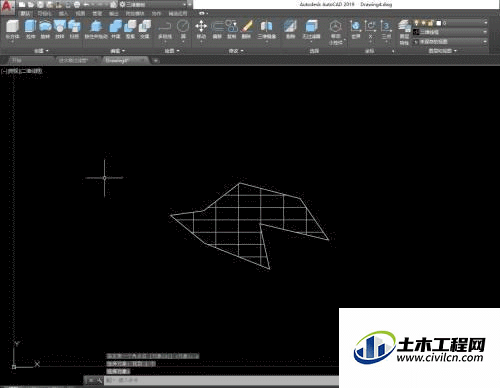
Task: Click the layer color white swatch
Action: 438,23
